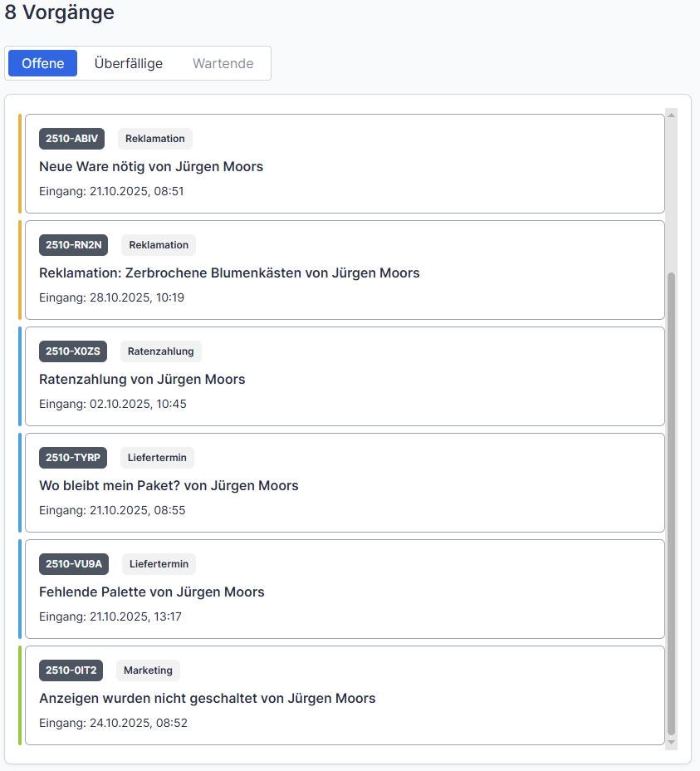Click ticket ID badge 2510-X0ZS
Image resolution: width=700 pixels, height=771 pixels.
[x=72, y=351]
